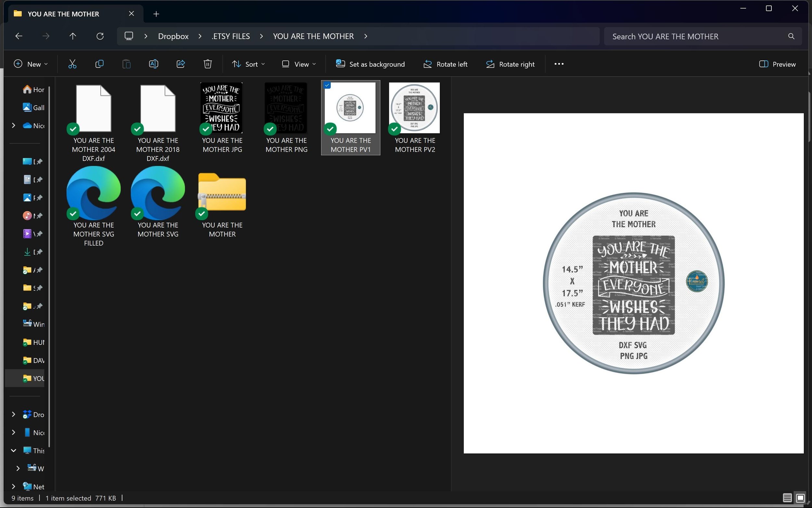Click Rotate left button

click(x=445, y=64)
